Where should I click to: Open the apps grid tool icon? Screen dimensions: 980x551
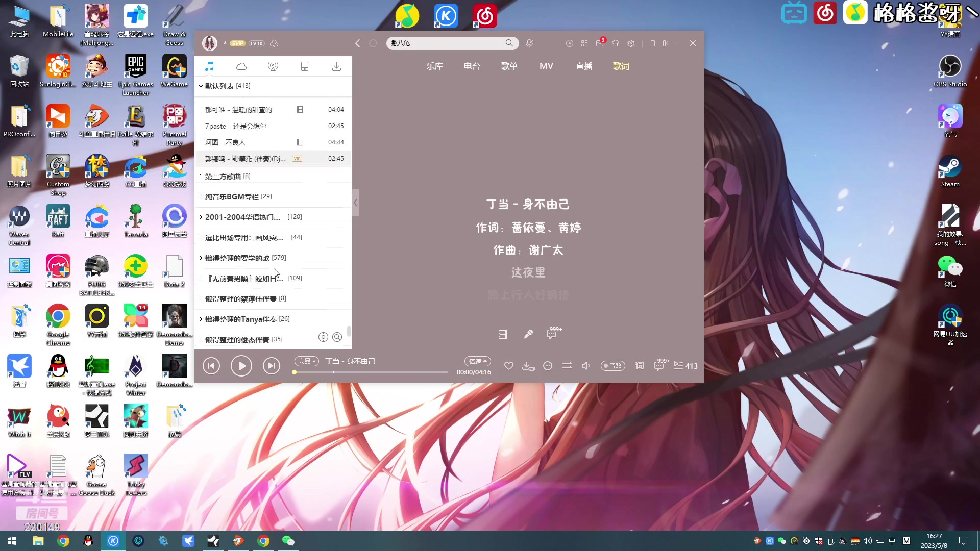584,43
